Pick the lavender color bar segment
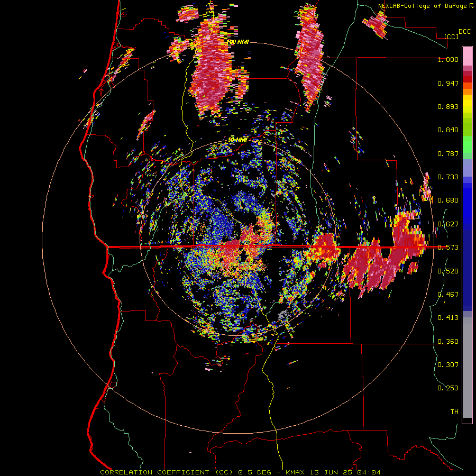 pos(467,168)
